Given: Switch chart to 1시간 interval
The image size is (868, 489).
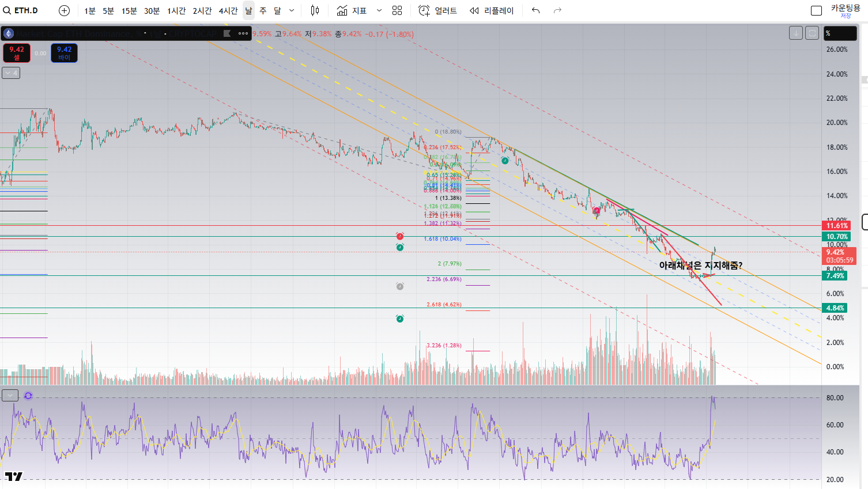Looking at the screenshot, I should pos(177,11).
